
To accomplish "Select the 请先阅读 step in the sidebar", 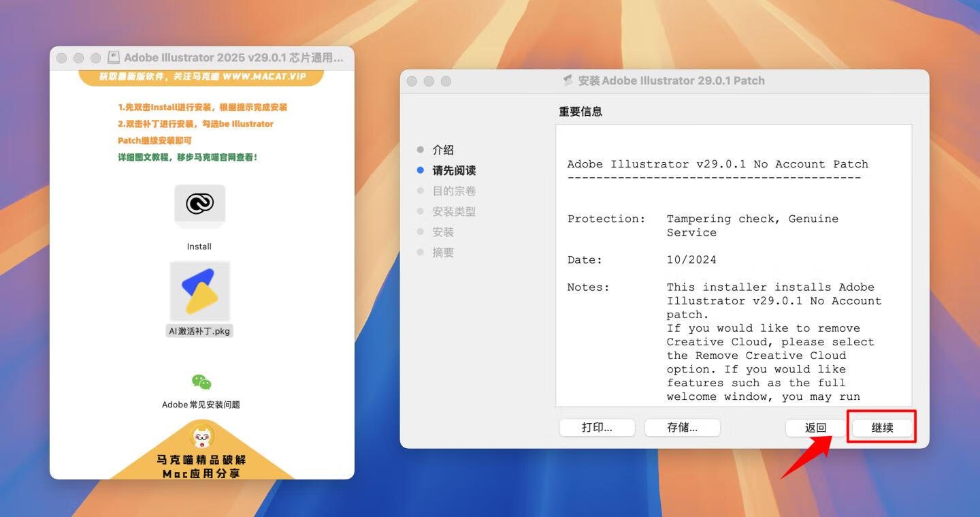I will click(454, 170).
